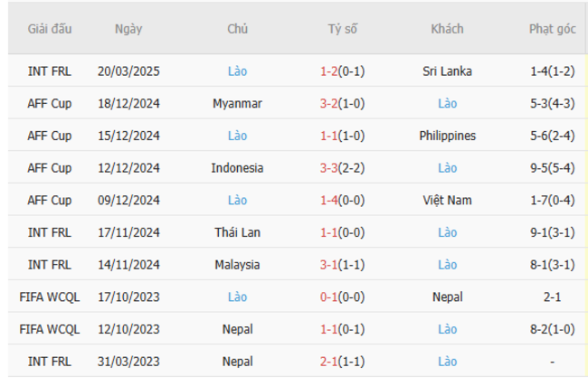Select the Philippines team name
The width and height of the screenshot is (588, 386).
[447, 136]
